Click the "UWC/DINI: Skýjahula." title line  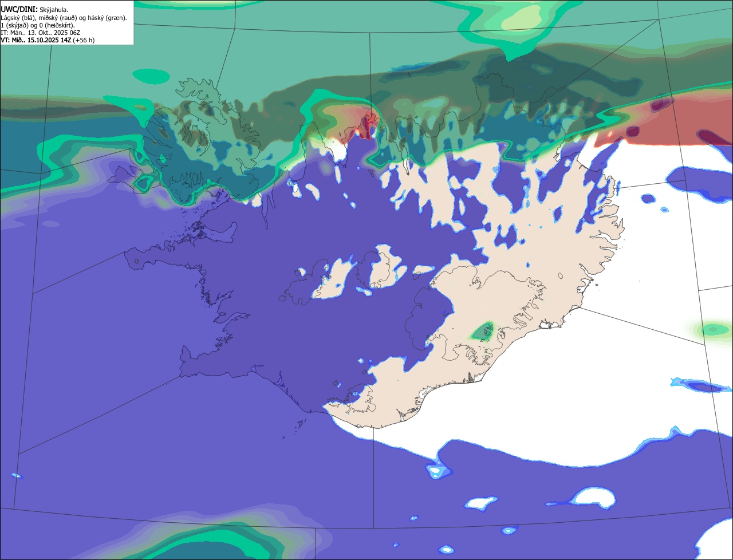(x=35, y=10)
